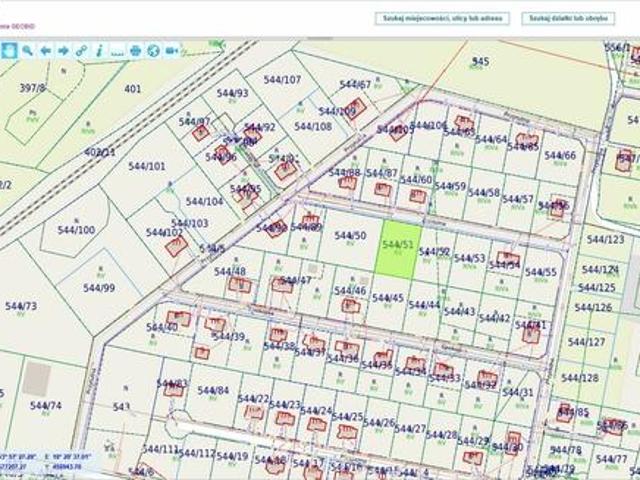Click parcel label 544/50

(x=350, y=236)
